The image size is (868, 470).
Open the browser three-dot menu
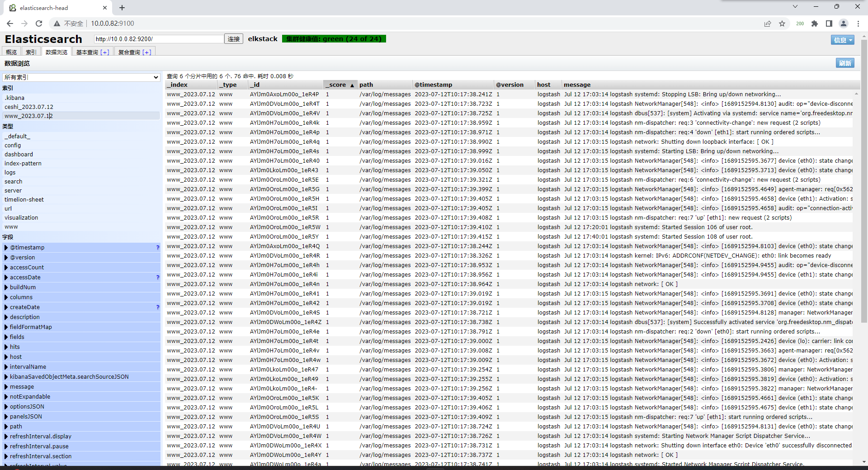858,23
